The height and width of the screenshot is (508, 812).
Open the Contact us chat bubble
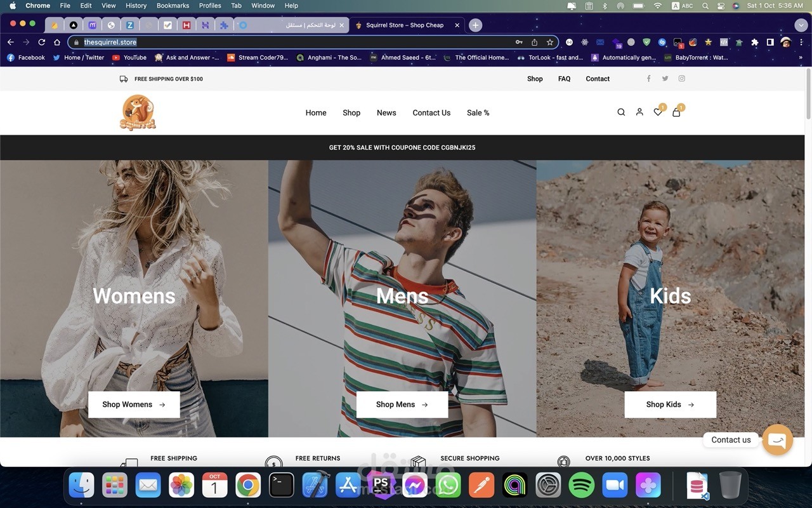pos(777,439)
